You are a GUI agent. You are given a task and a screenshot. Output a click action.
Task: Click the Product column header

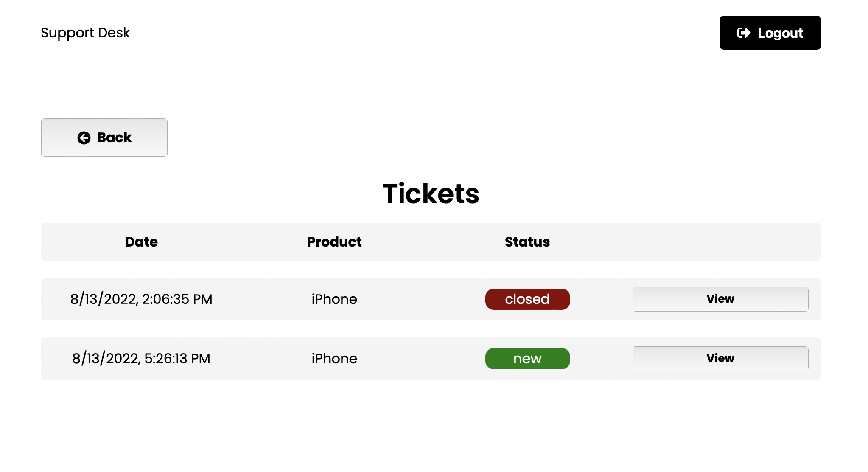[x=334, y=242]
